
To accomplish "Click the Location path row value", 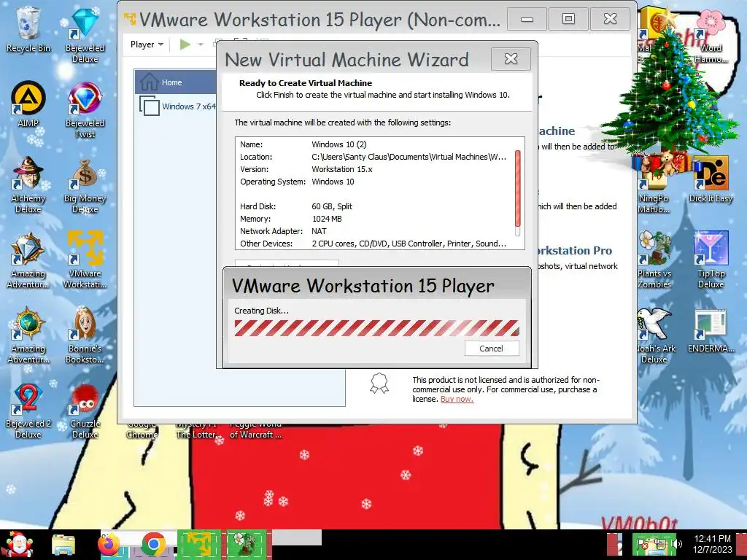I will click(x=409, y=157).
